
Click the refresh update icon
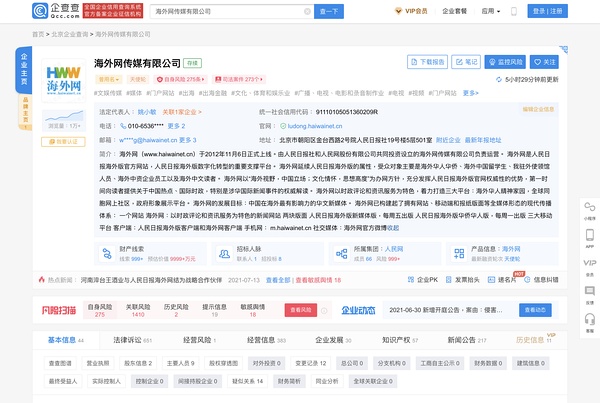498,79
